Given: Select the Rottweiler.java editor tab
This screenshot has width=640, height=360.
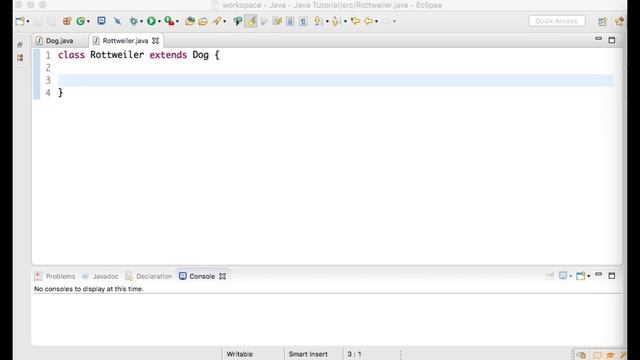Looking at the screenshot, I should [125, 41].
